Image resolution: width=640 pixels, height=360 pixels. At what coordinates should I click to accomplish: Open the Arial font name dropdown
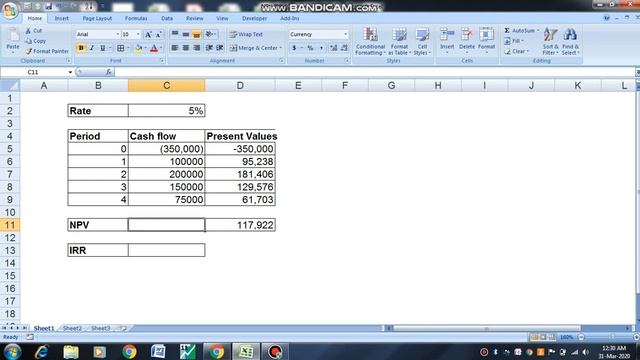click(118, 35)
